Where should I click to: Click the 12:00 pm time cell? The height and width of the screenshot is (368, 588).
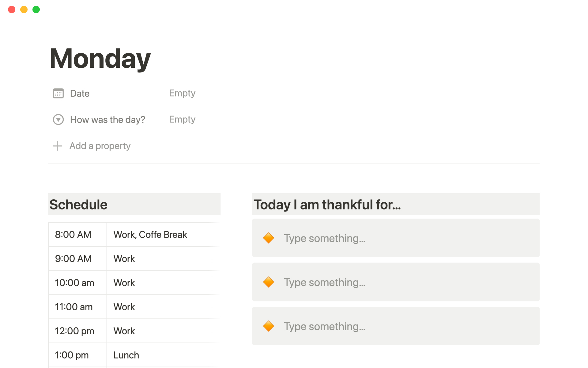pos(74,331)
